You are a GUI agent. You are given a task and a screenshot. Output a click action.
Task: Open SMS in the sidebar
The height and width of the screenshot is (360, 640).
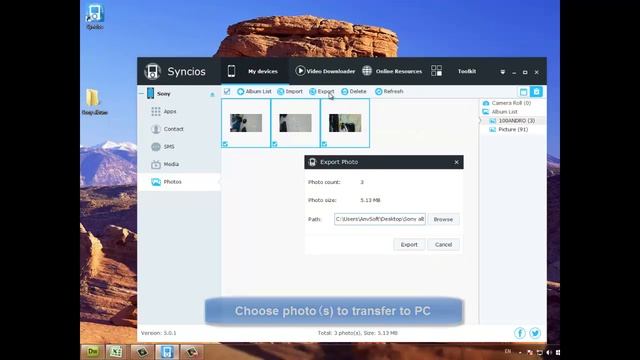pos(169,147)
